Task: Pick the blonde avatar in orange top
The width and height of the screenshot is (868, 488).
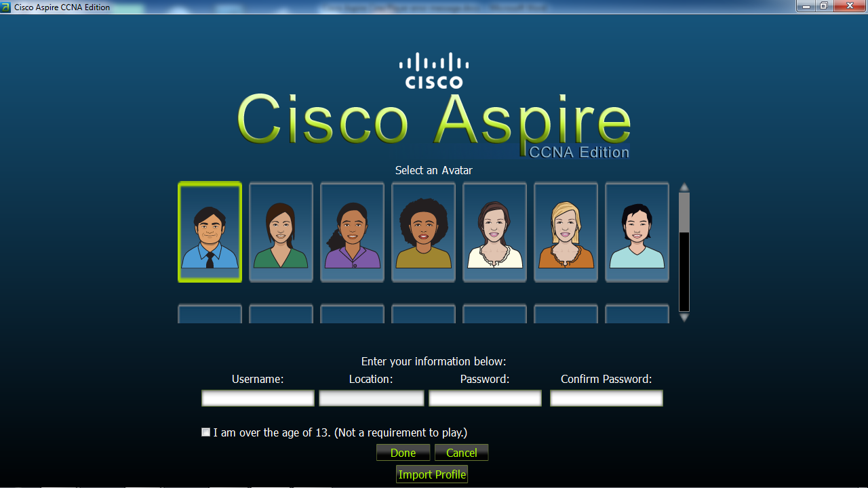Action: pyautogui.click(x=566, y=232)
